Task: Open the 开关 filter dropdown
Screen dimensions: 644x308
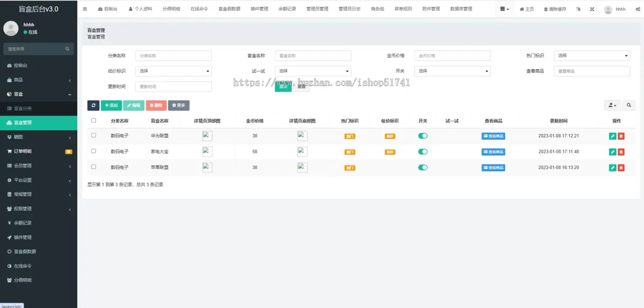Action: [452, 71]
